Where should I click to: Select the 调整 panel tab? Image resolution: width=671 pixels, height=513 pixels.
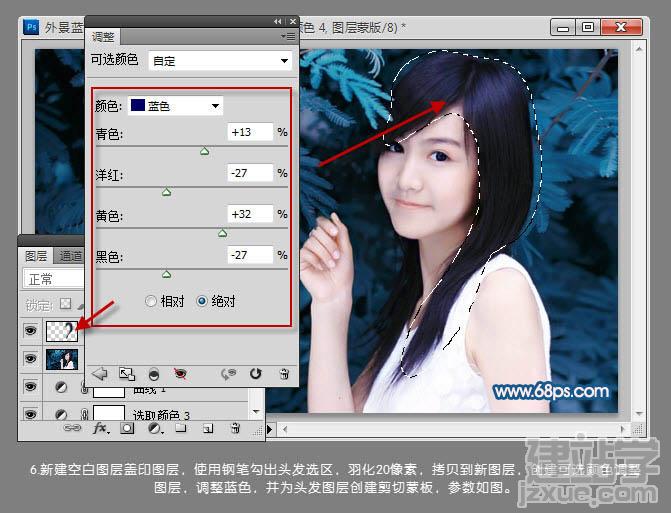[103, 37]
